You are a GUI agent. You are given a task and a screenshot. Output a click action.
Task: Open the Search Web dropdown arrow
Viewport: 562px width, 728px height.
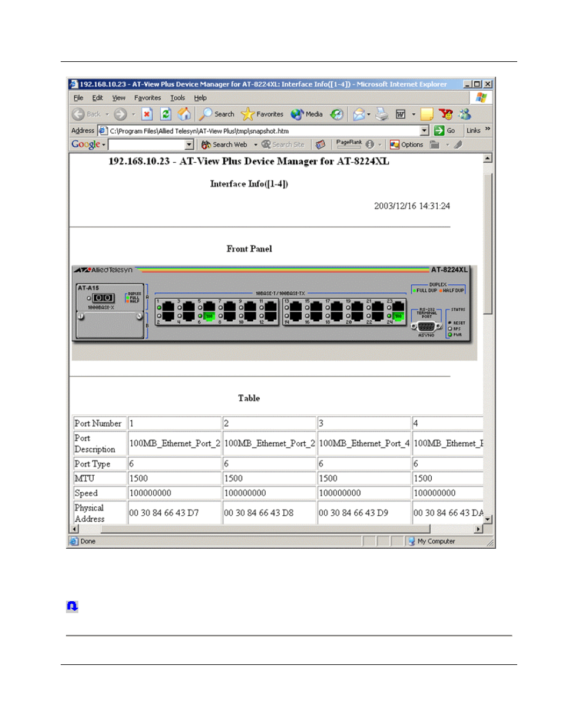tap(256, 145)
